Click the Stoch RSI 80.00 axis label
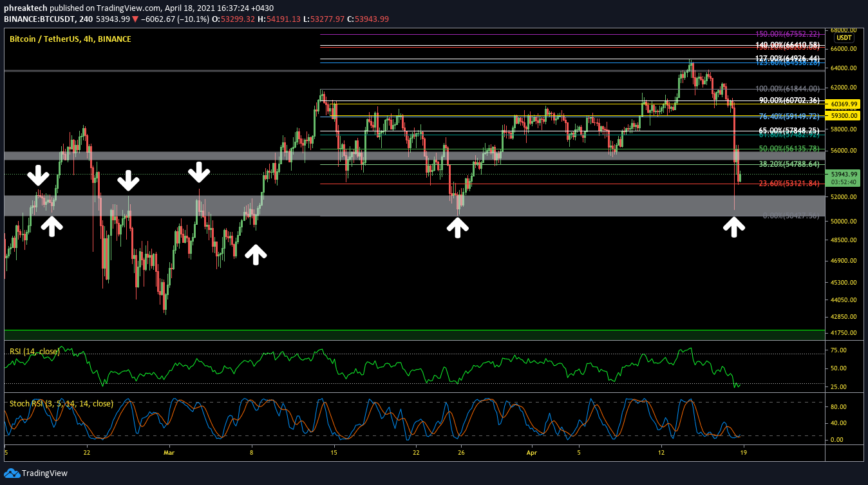The height and width of the screenshot is (485, 868). coord(838,407)
